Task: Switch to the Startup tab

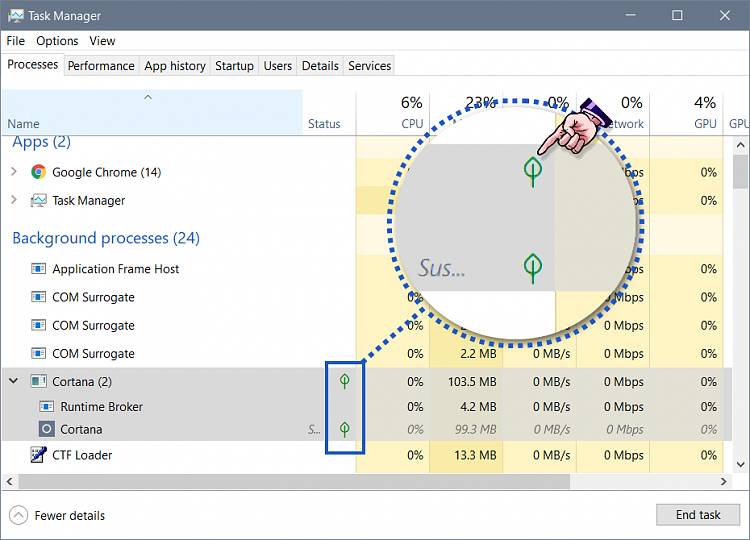Action: click(234, 66)
